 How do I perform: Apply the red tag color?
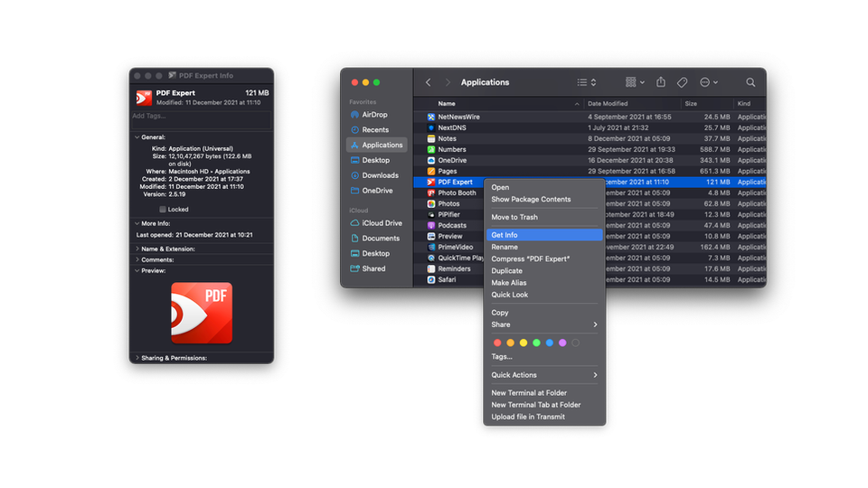click(497, 343)
